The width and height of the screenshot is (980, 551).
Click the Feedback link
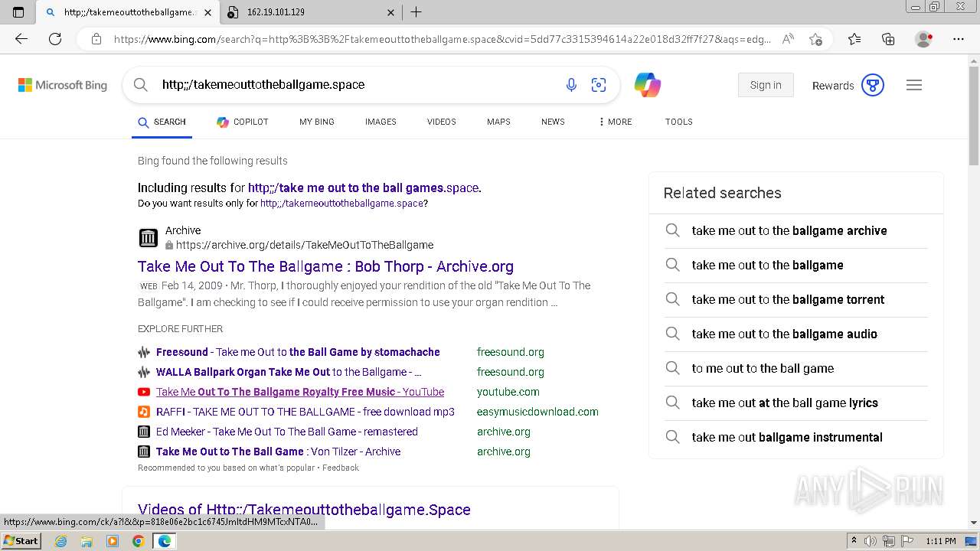[x=341, y=468]
